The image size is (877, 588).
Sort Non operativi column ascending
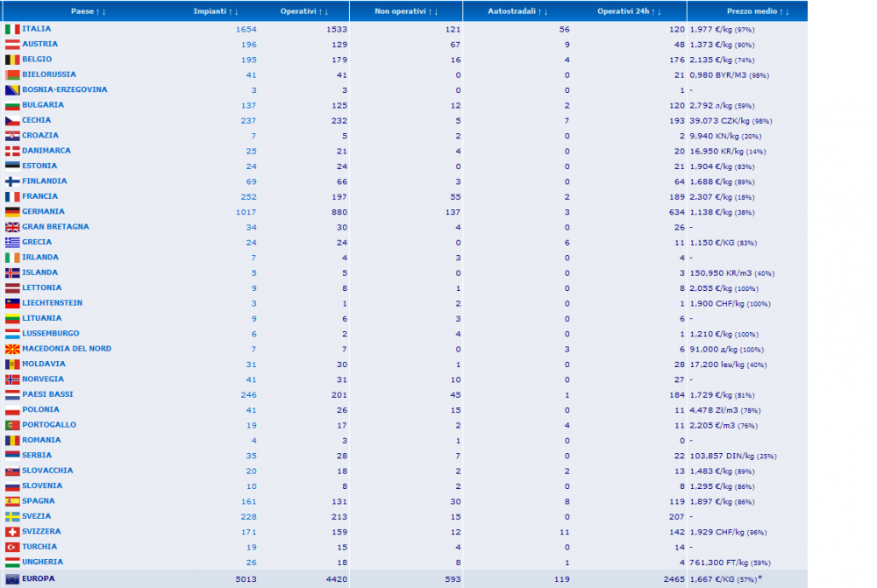(430, 11)
